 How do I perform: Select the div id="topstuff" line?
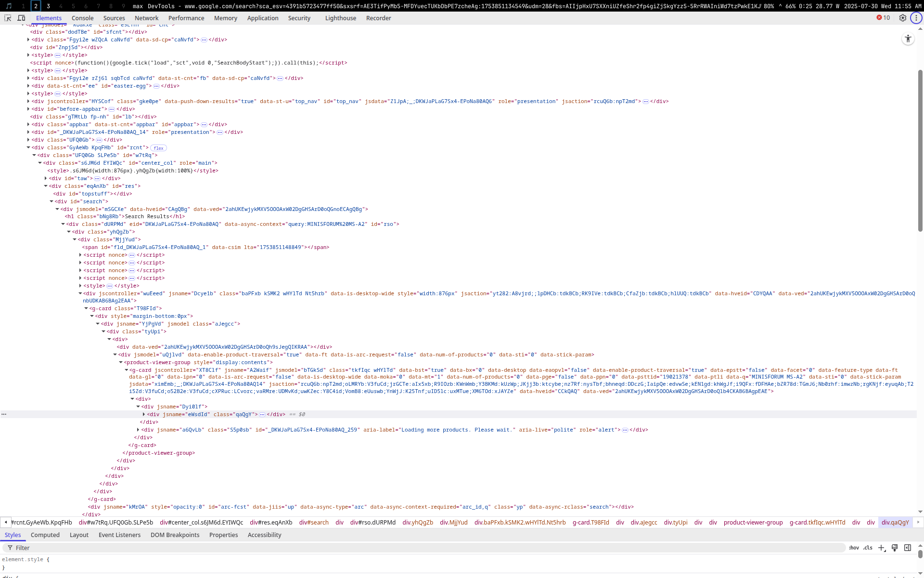[93, 194]
